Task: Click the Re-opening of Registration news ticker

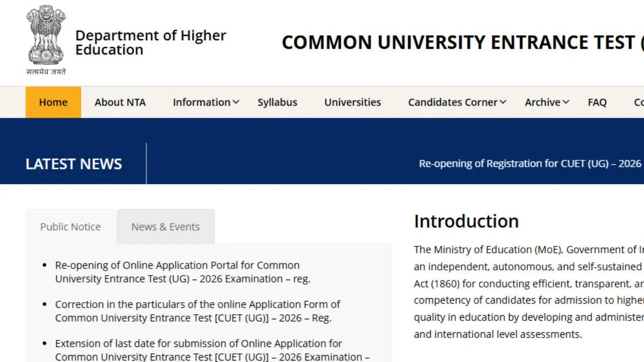Action: pyautogui.click(x=530, y=163)
